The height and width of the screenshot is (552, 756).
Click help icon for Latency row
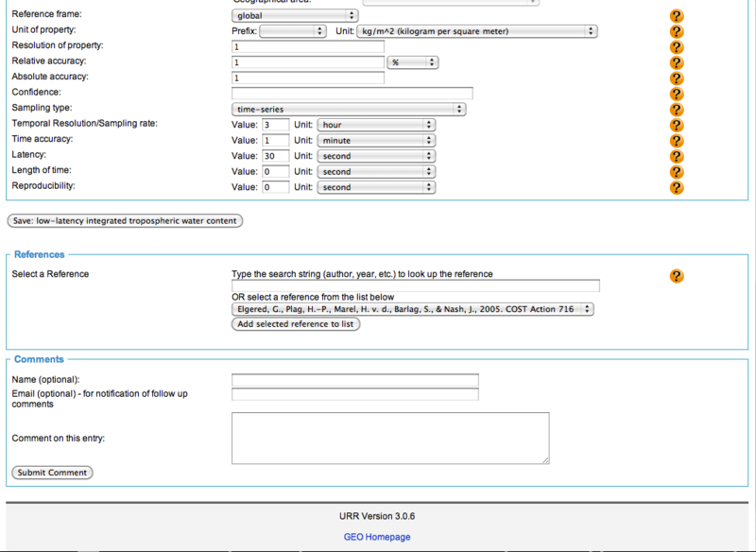677,156
